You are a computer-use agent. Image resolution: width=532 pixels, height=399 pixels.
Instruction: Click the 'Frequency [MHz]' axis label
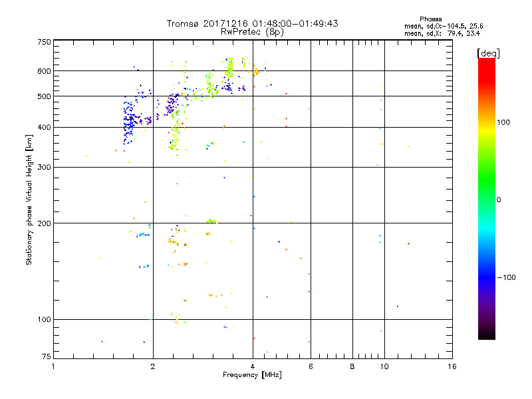(x=252, y=375)
